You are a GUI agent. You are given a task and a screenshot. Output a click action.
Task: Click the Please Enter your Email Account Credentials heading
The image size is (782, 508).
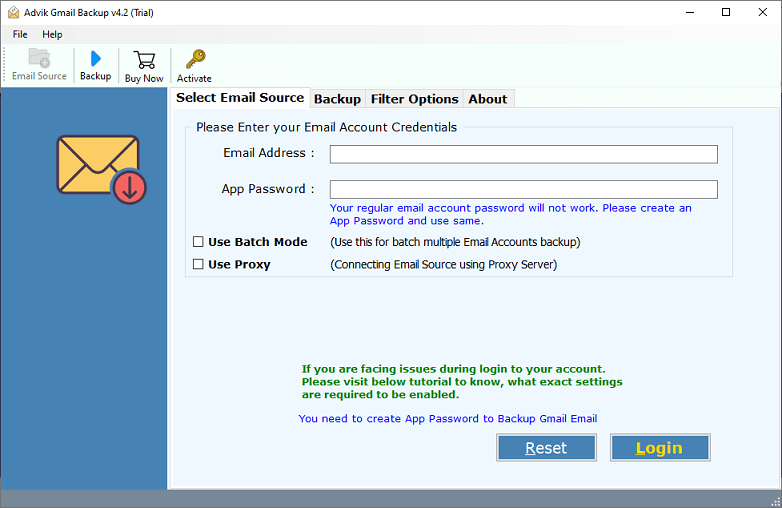point(326,128)
